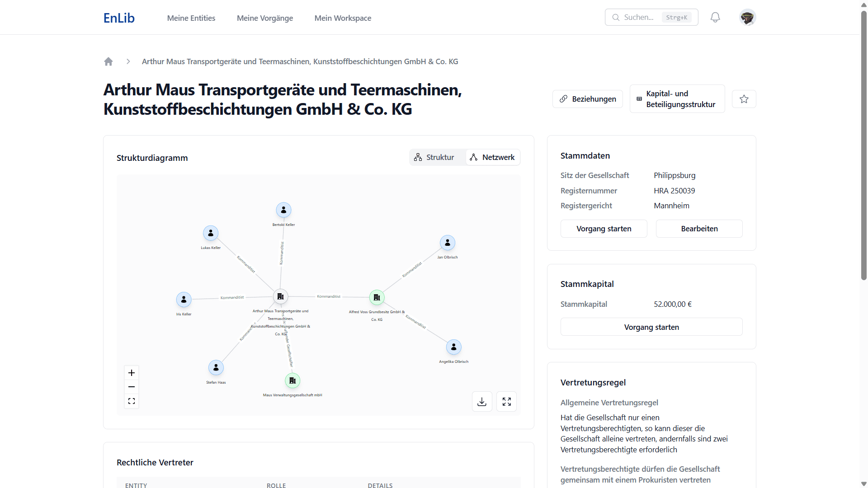868x488 pixels.
Task: Favorite the entity with the star toggle
Action: coord(744,99)
